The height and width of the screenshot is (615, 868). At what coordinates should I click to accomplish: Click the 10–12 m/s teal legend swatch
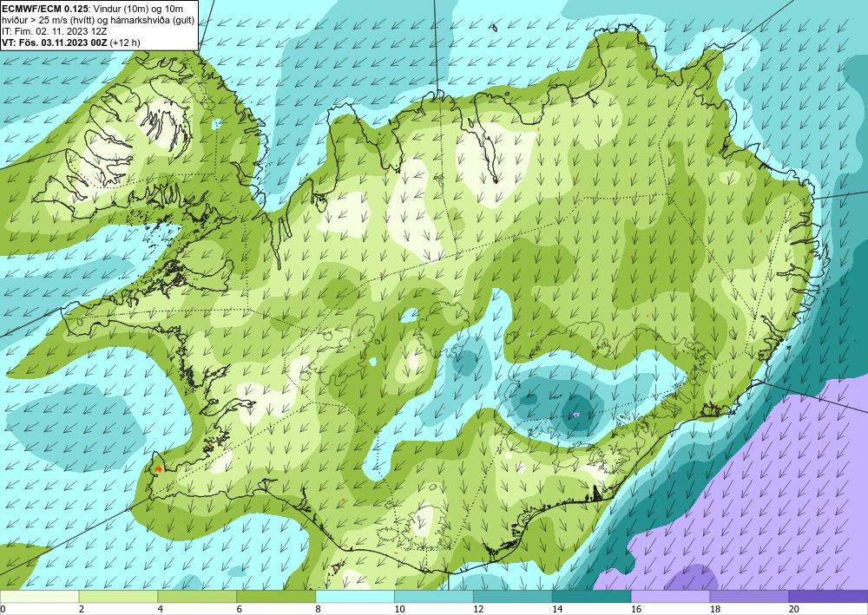pyautogui.click(x=434, y=597)
